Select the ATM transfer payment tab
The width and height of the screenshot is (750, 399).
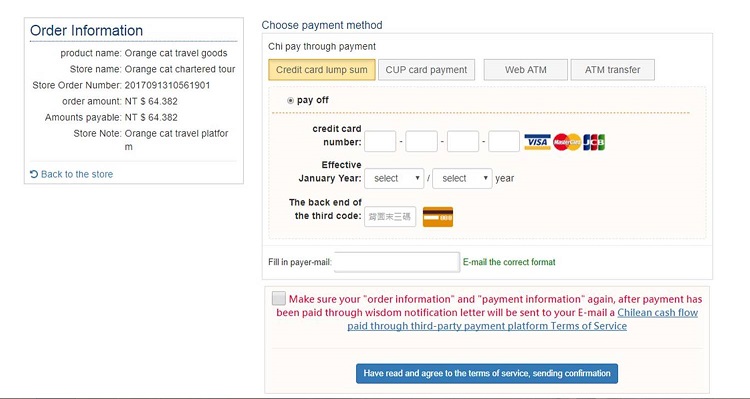pos(613,70)
